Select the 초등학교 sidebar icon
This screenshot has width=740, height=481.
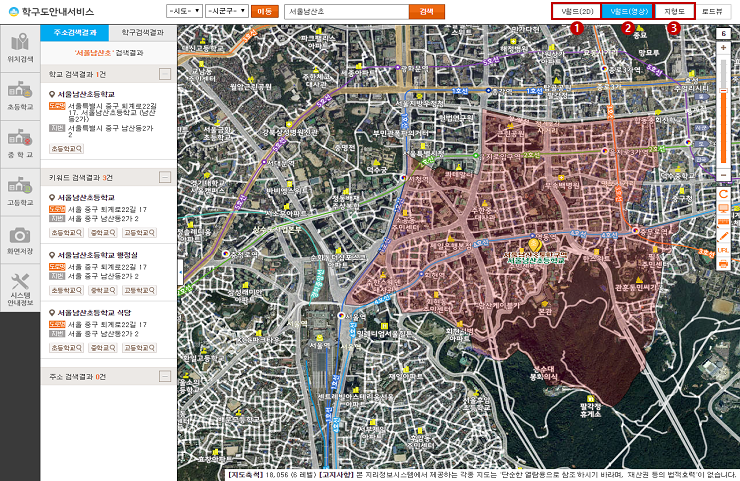coord(20,96)
